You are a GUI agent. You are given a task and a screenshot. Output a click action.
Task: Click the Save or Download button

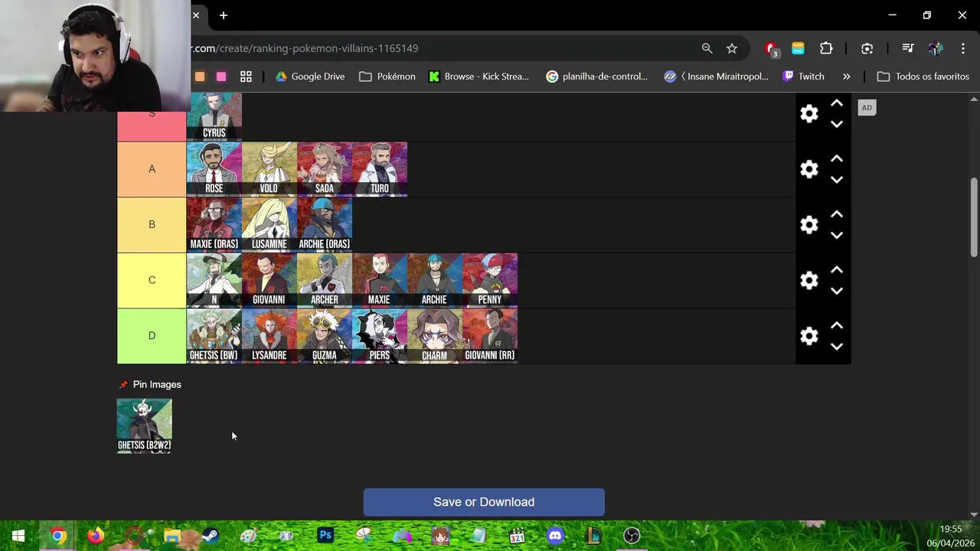(x=484, y=502)
